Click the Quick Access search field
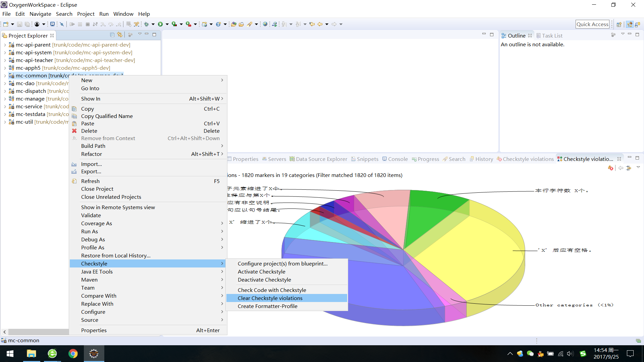The image size is (644, 362). 592,24
